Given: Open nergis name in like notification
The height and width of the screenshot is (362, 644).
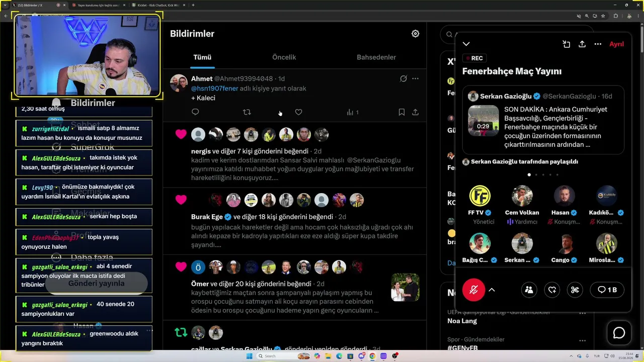Looking at the screenshot, I should pos(201,151).
